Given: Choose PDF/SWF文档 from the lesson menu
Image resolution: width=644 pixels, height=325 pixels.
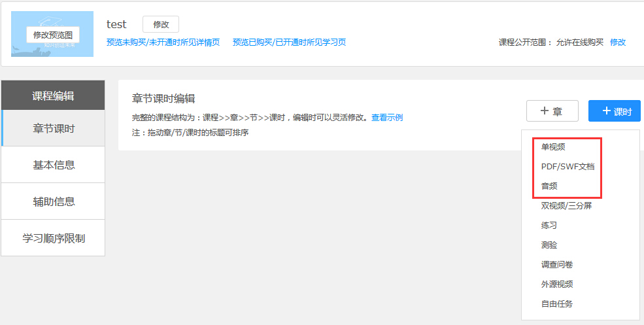Looking at the screenshot, I should pyautogui.click(x=568, y=167).
